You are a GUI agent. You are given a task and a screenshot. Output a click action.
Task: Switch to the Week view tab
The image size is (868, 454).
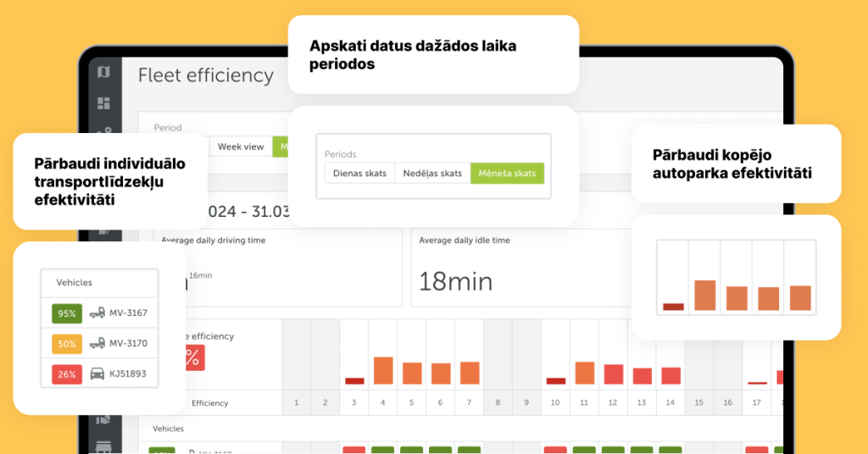point(241,147)
